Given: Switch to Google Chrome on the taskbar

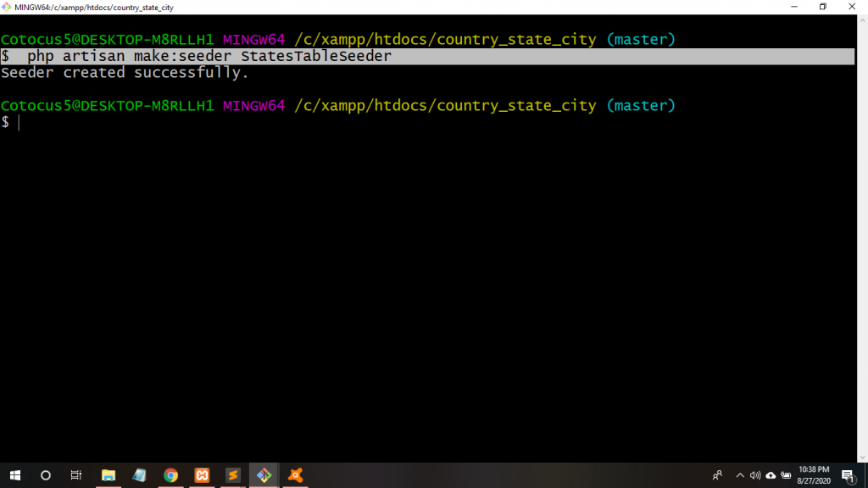Looking at the screenshot, I should click(170, 475).
